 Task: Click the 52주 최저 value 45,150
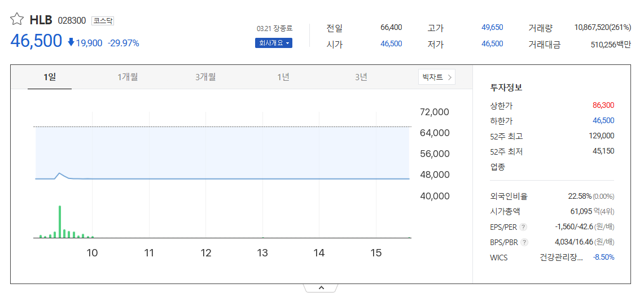click(603, 151)
